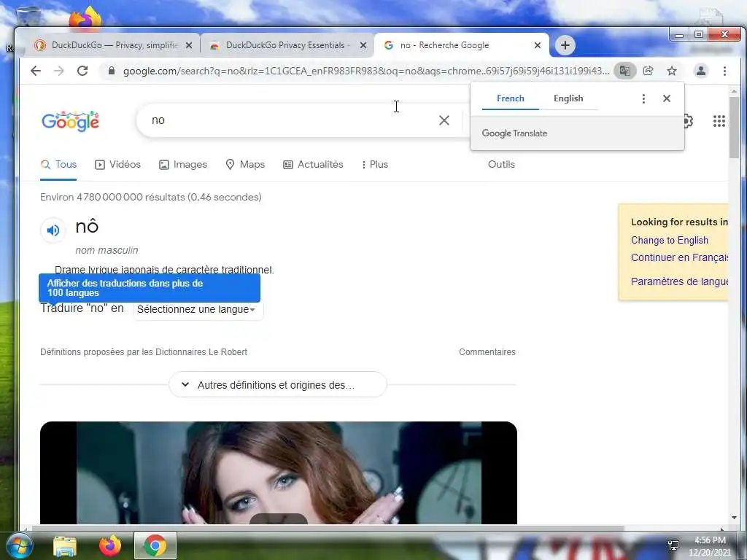Click the browser forward arrow
The height and width of the screenshot is (560, 747).
pyautogui.click(x=58, y=71)
